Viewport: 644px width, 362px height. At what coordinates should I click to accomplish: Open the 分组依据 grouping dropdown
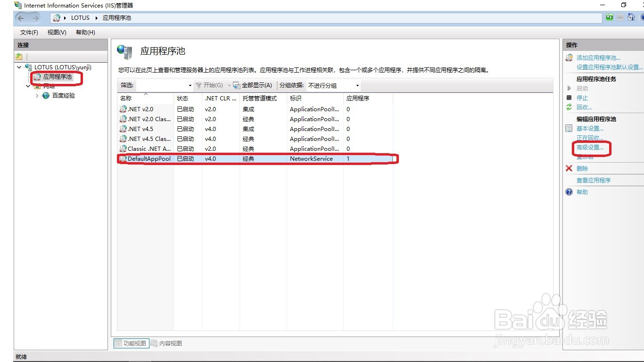click(357, 85)
